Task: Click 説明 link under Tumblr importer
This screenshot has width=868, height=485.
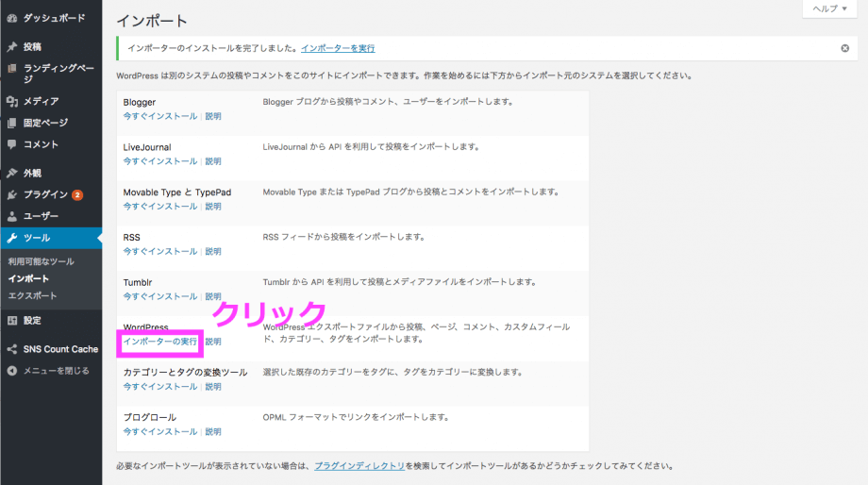Action: [213, 296]
